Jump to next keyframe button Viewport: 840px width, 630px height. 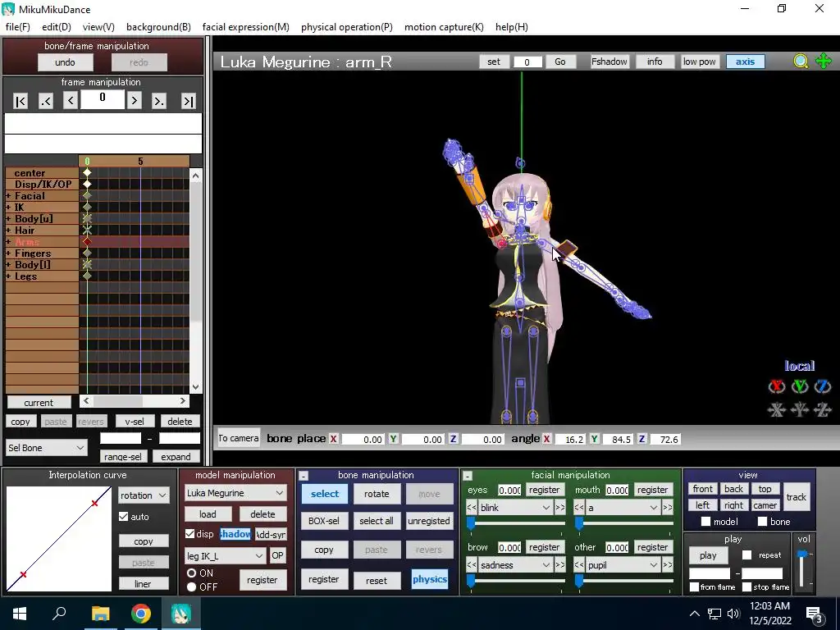click(159, 101)
